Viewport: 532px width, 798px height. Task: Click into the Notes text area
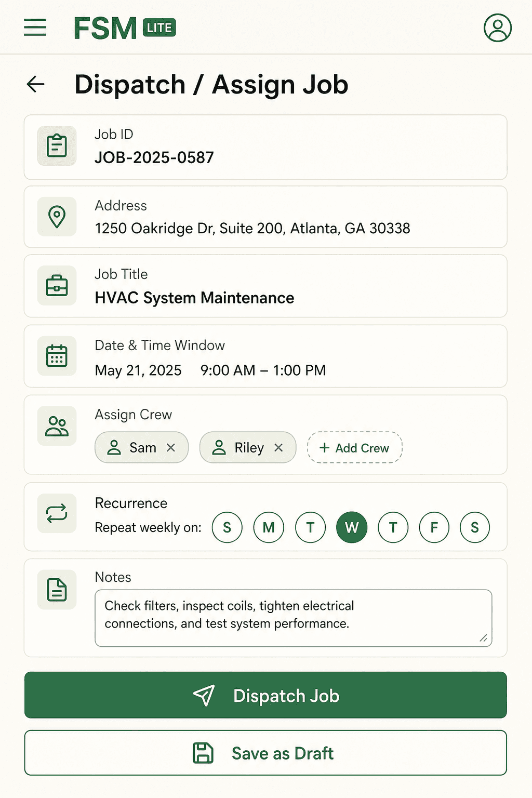click(x=294, y=618)
